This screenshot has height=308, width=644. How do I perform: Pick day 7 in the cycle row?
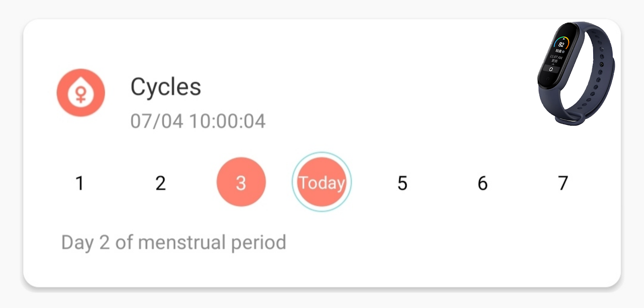pos(563,183)
